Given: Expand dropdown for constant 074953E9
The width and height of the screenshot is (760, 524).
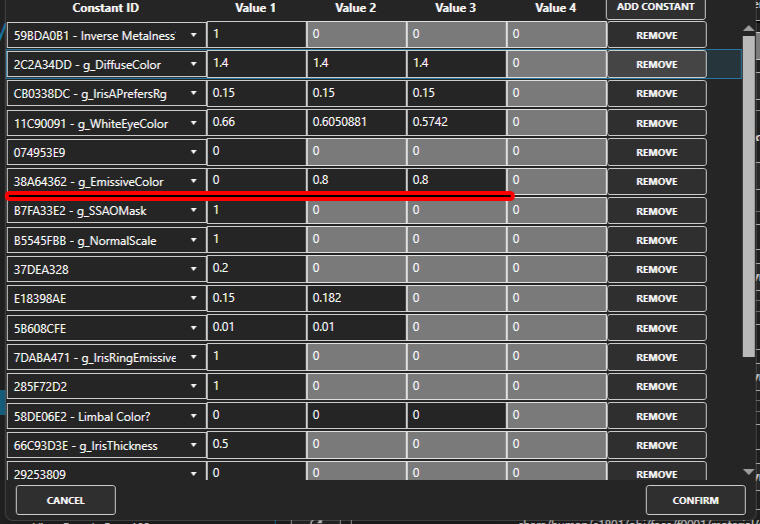Looking at the screenshot, I should coord(194,153).
